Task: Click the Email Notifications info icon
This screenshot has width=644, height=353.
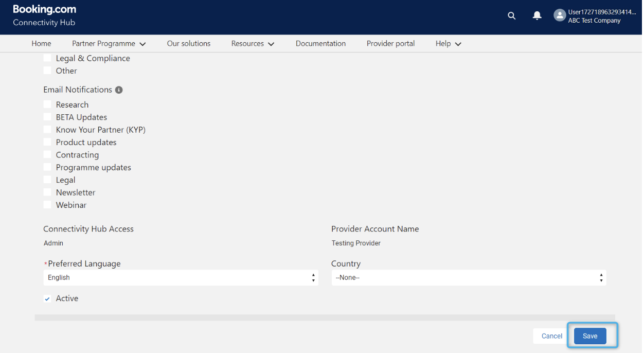Action: [x=119, y=90]
